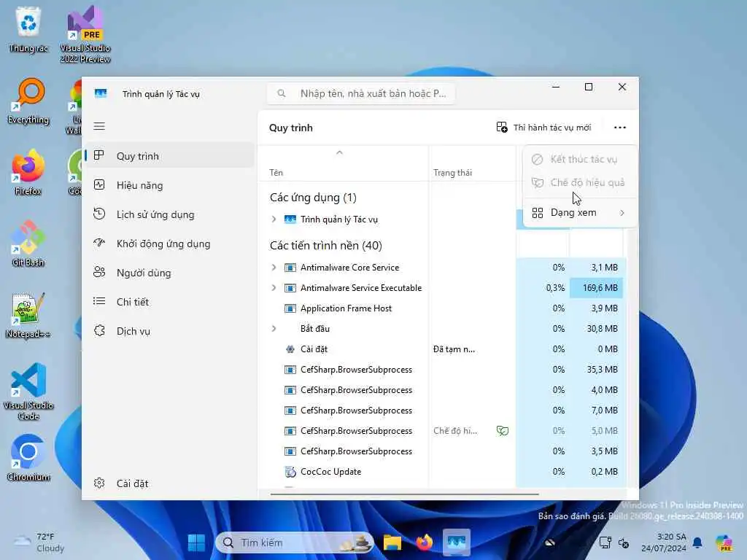Click the Quy trình processes icon in sidebar
Screen dimensions: 747x560
(x=99, y=155)
